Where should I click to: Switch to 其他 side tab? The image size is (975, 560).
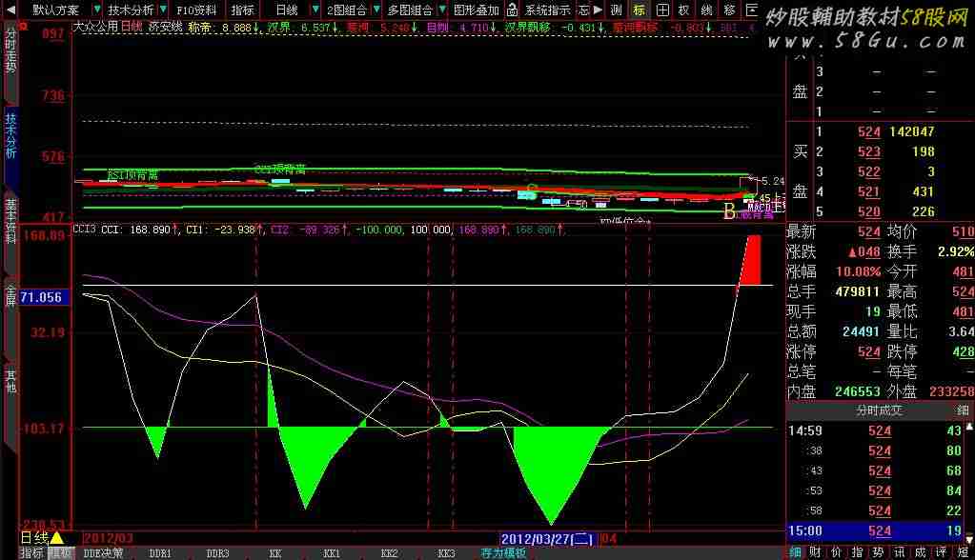pos(10,380)
